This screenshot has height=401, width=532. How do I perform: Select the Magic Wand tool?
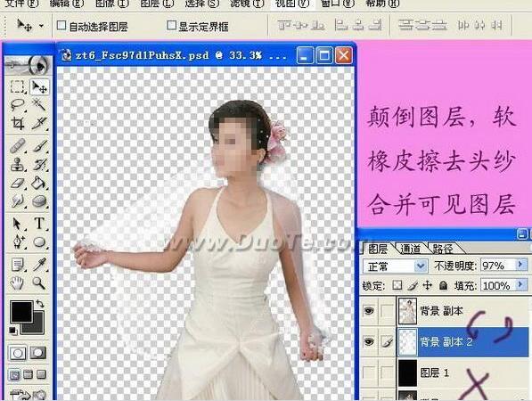39,105
